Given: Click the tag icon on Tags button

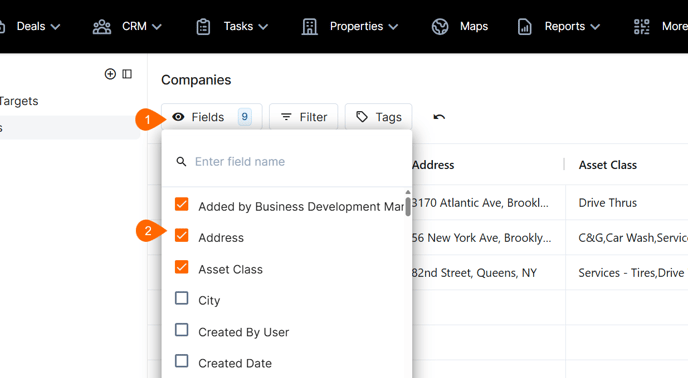Looking at the screenshot, I should (x=362, y=117).
